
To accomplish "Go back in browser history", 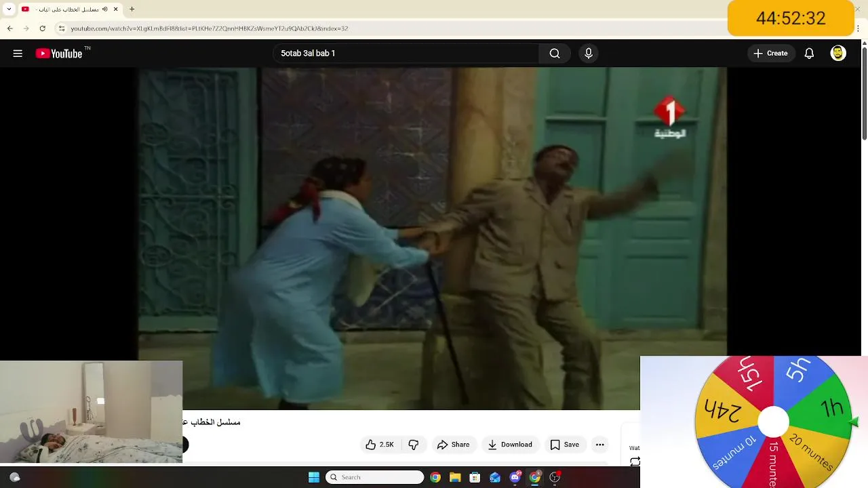I will (9, 28).
